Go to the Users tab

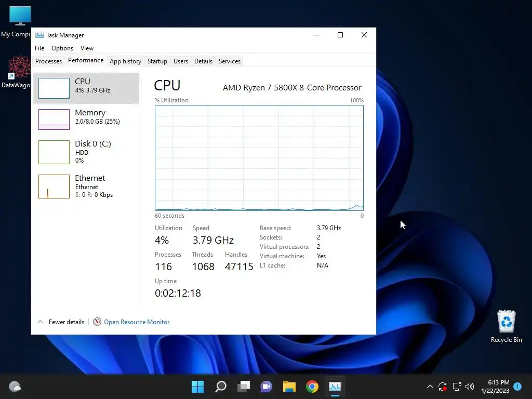coord(180,61)
